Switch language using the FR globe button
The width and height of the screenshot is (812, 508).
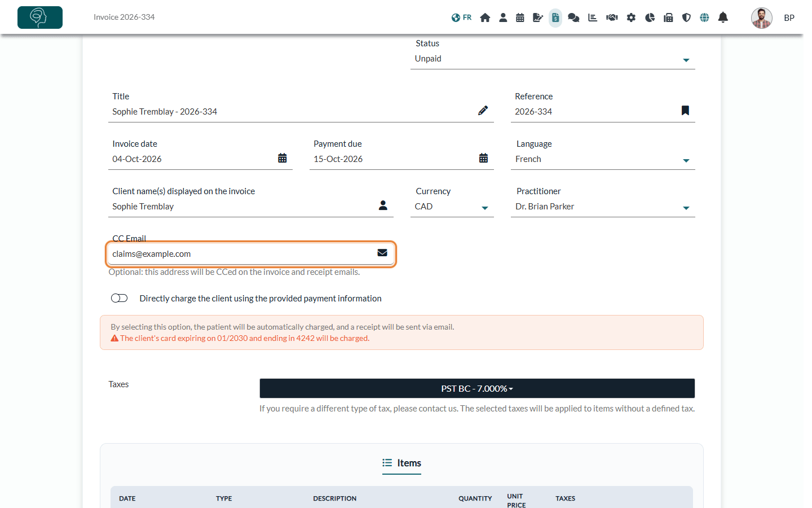461,17
